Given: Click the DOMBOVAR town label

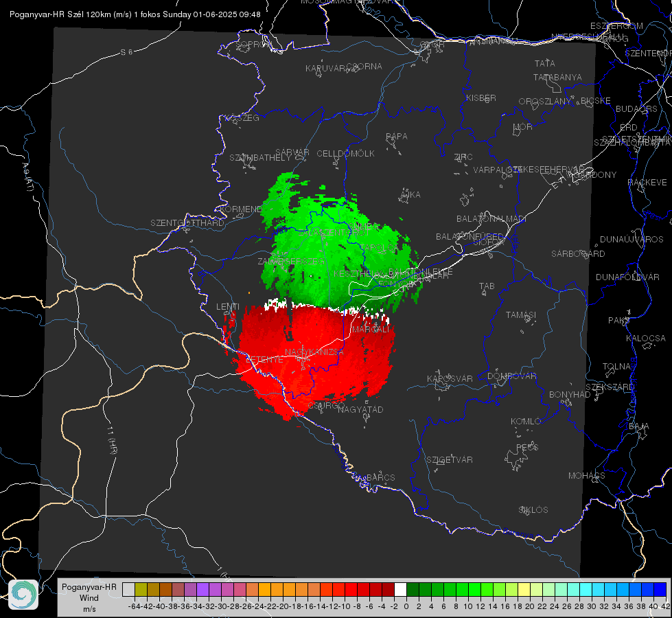Looking at the screenshot, I should coord(511,376).
